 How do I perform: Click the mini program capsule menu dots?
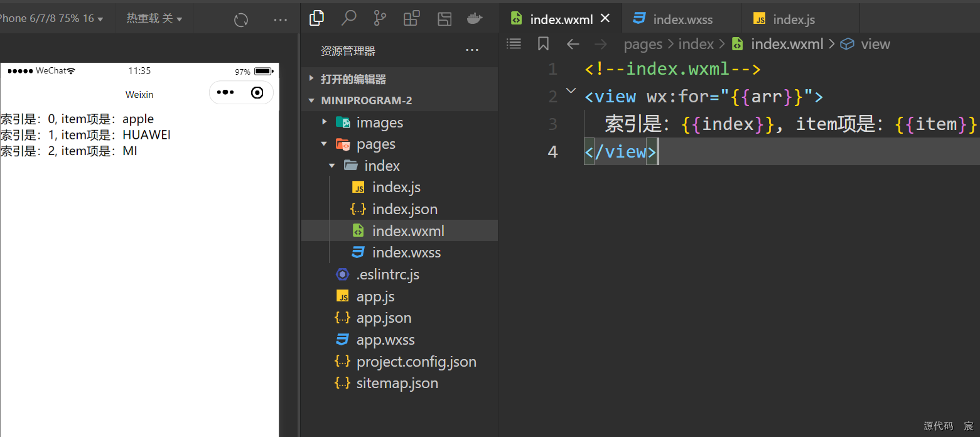(x=225, y=92)
